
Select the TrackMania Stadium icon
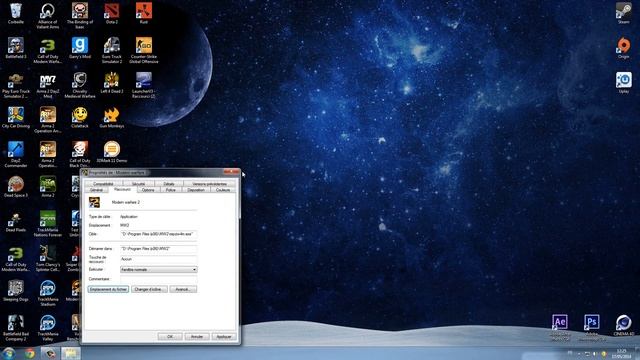(x=48, y=293)
